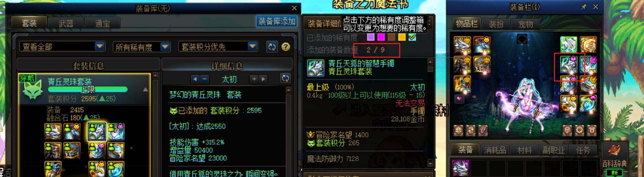Pin the 装备栏 window with pushpin icon
Screen dimensions: 644x177
(584, 7)
